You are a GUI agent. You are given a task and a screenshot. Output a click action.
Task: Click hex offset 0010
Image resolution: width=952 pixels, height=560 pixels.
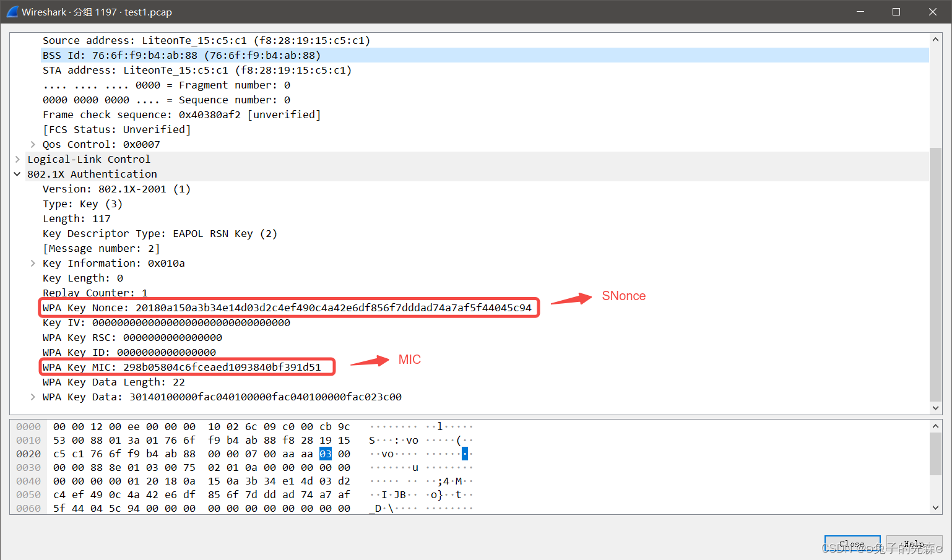coord(28,440)
